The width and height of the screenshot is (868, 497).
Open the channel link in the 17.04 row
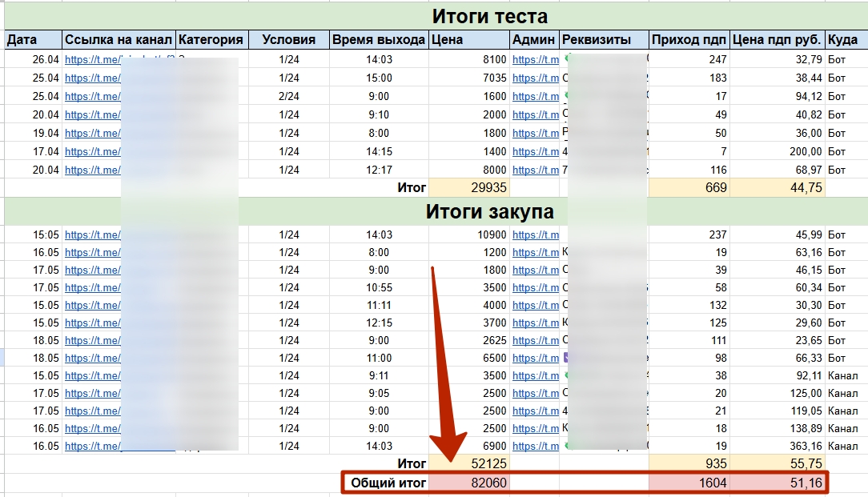click(x=92, y=151)
